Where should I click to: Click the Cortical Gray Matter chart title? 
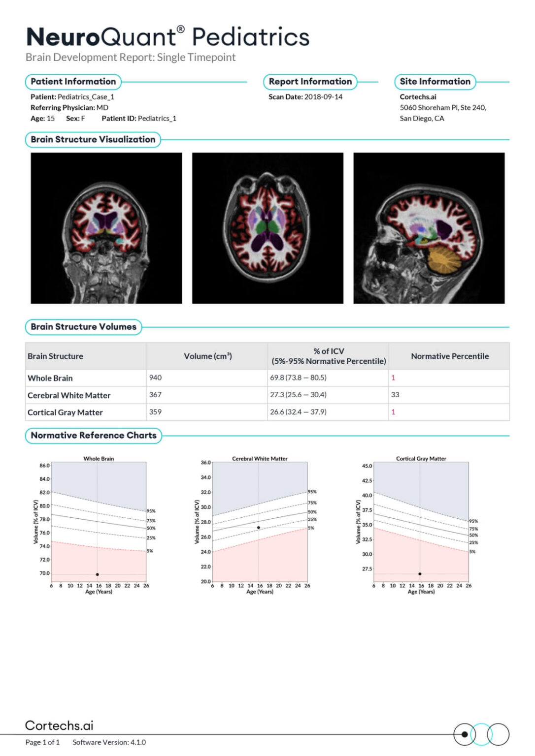tap(420, 458)
